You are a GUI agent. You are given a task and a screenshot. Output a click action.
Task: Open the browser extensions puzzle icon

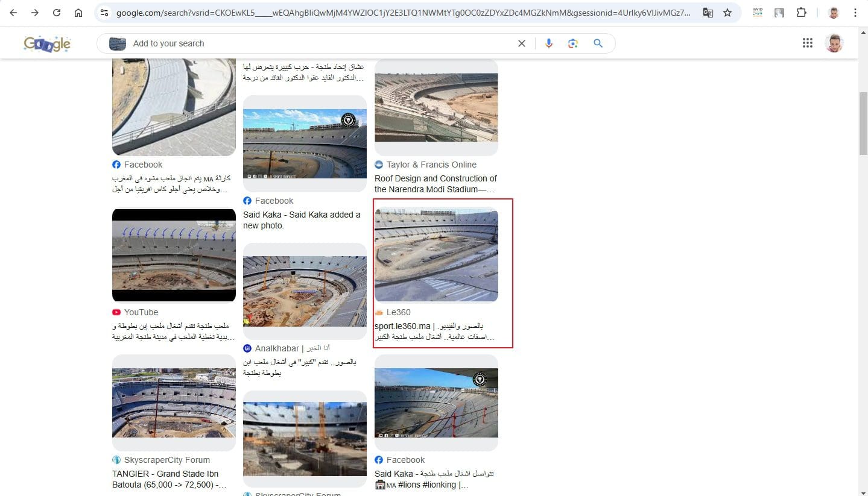pos(801,13)
